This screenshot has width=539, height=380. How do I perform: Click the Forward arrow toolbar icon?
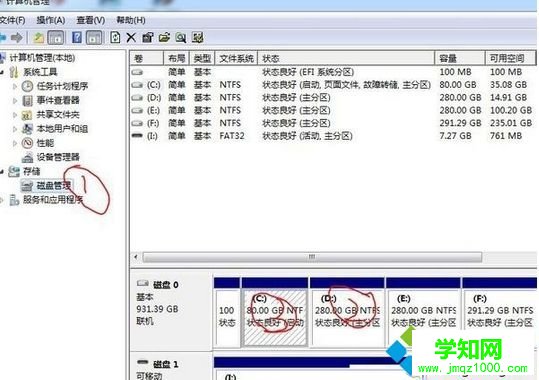(16, 37)
